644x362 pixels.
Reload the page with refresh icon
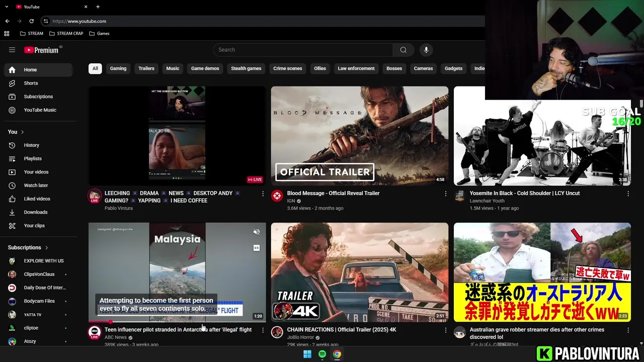[31, 21]
